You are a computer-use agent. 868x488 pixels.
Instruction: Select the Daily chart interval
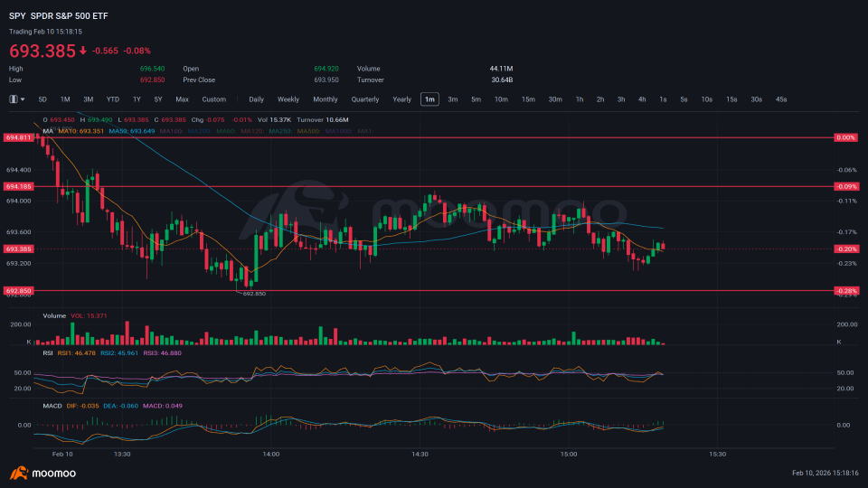pyautogui.click(x=256, y=99)
